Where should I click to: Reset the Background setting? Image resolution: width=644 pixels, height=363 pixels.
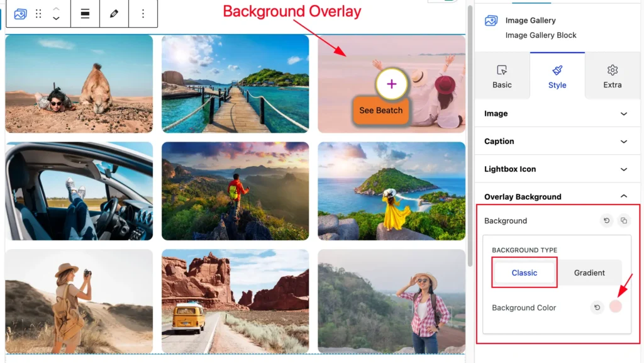[607, 221]
